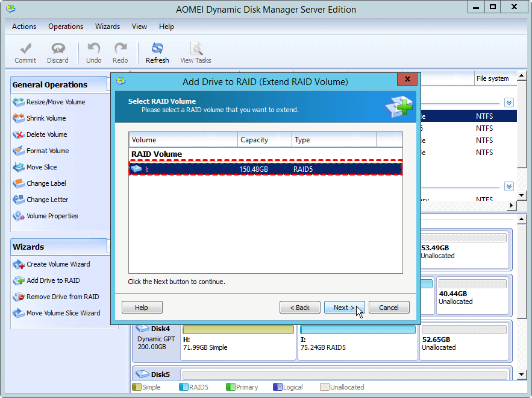
Task: Open the Operations menu
Action: (x=66, y=27)
